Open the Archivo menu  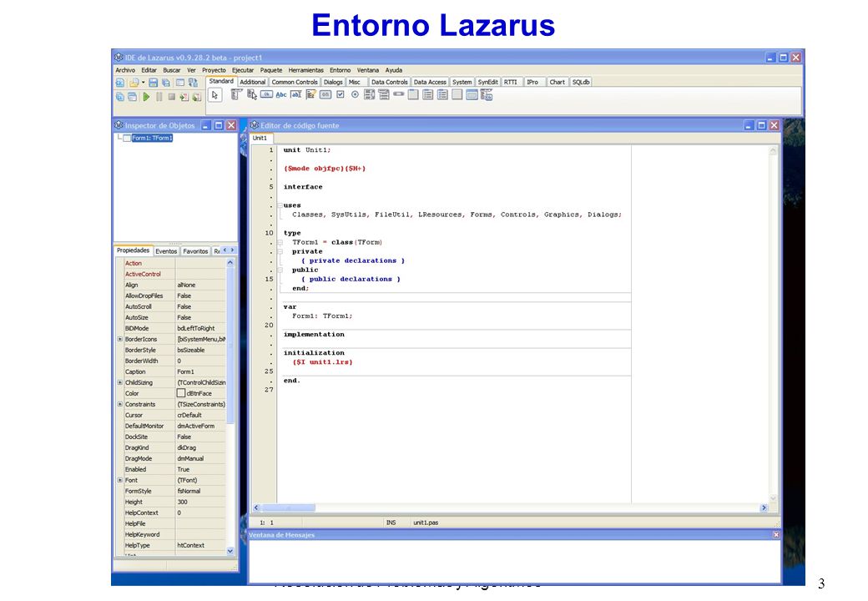tap(125, 70)
